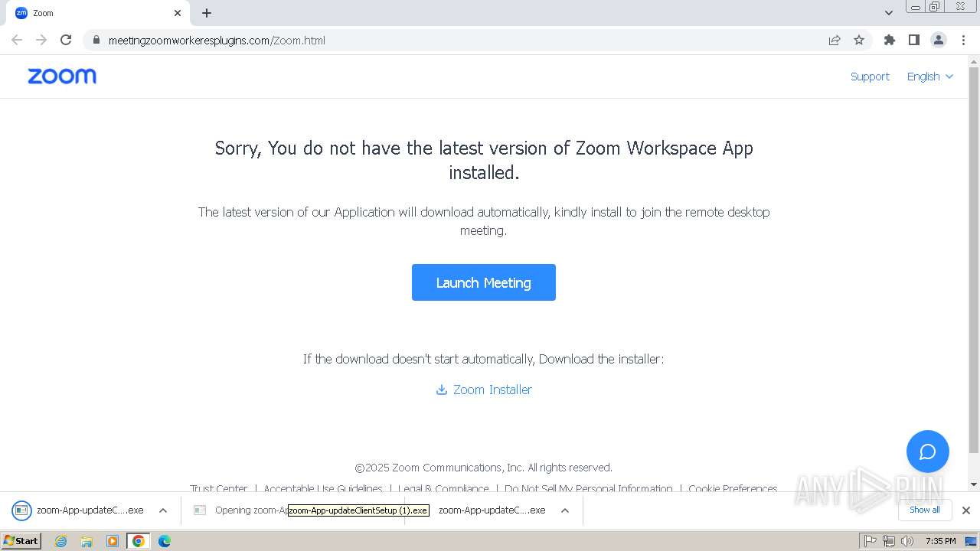Open a new tab with plus button

(x=207, y=13)
